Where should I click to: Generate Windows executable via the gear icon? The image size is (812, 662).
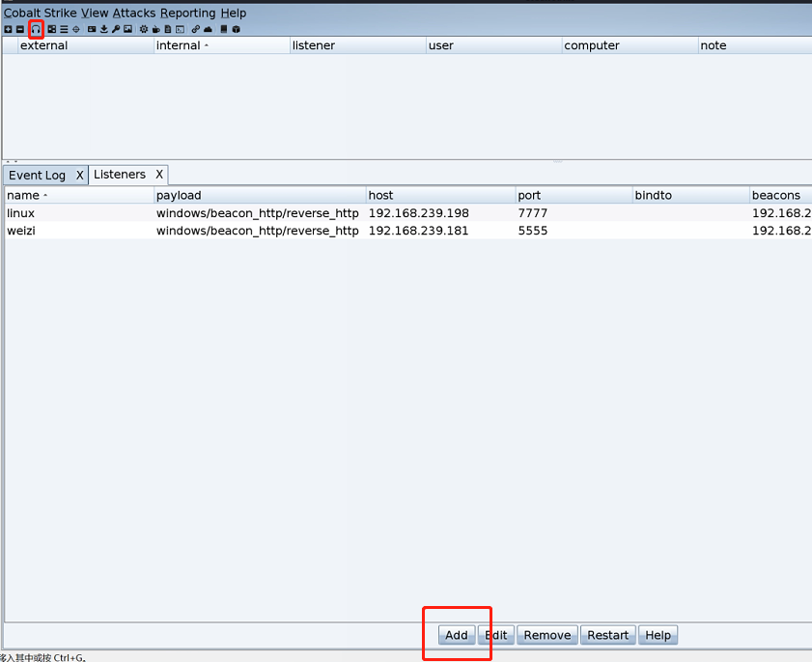(144, 29)
